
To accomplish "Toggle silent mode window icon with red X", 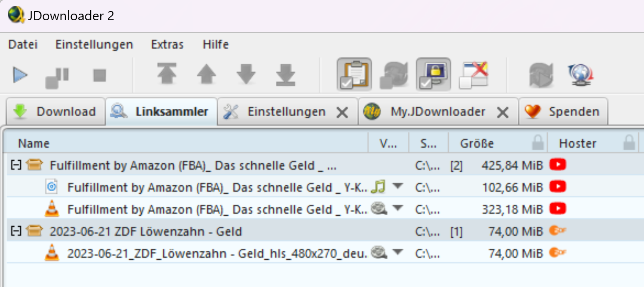I will click(x=474, y=74).
